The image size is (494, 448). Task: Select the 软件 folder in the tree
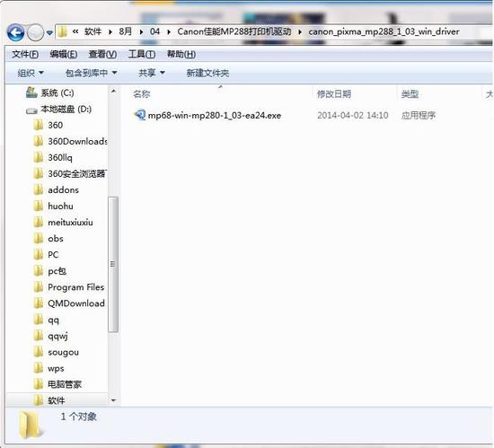pos(57,400)
